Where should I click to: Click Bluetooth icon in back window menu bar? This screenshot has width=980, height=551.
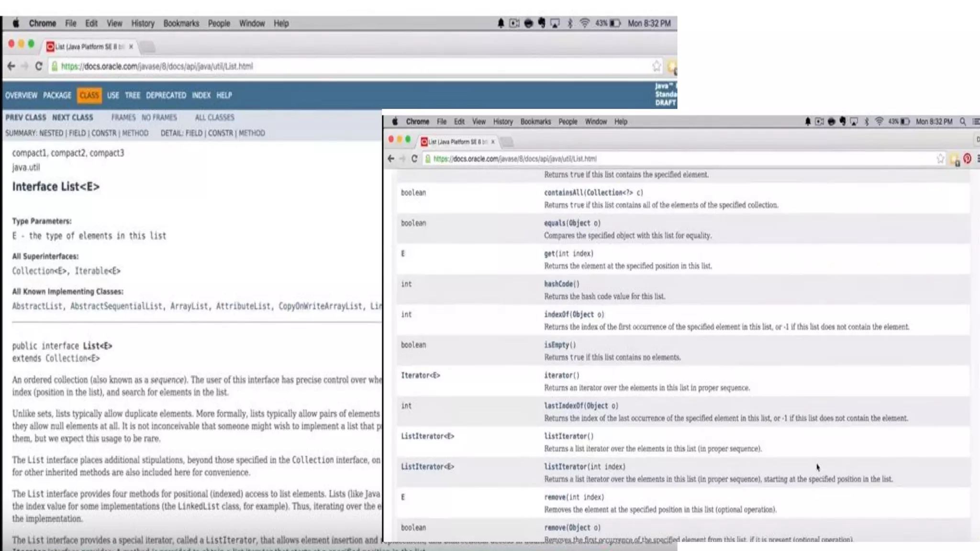click(569, 23)
